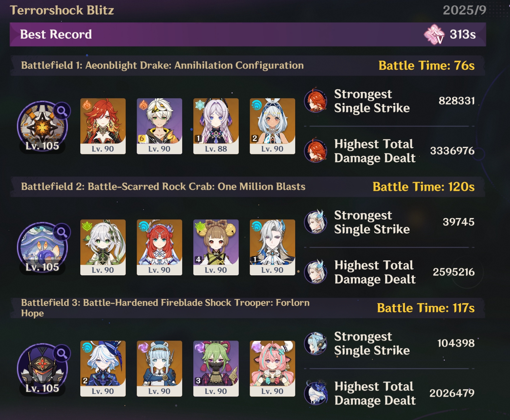This screenshot has height=420, width=510.
Task: Click the 2025/9 date label
Action: (465, 10)
